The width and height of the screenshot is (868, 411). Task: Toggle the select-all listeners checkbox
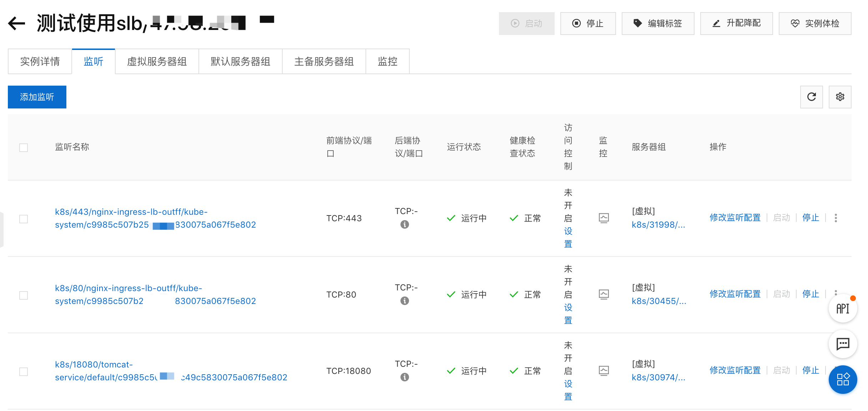click(x=24, y=147)
